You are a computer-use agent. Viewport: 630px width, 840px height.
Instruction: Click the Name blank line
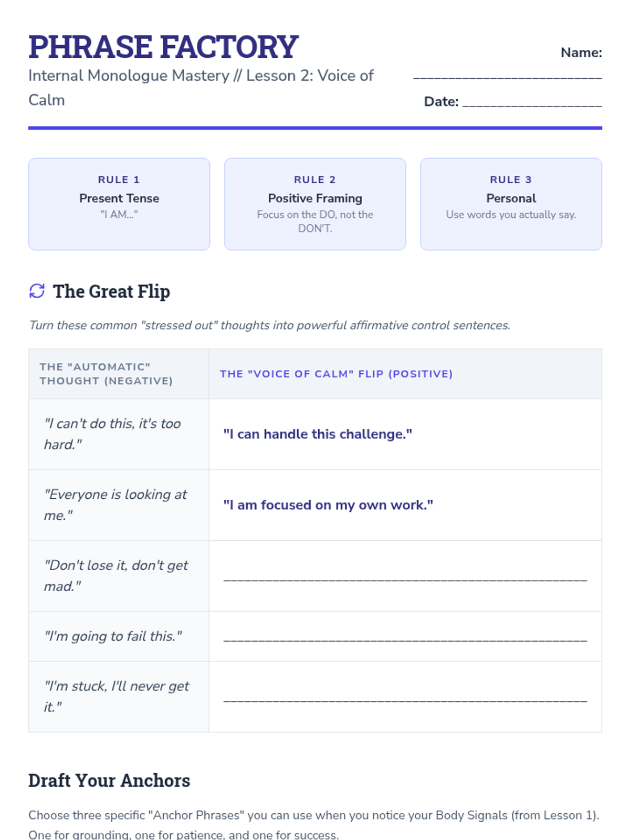(x=507, y=77)
